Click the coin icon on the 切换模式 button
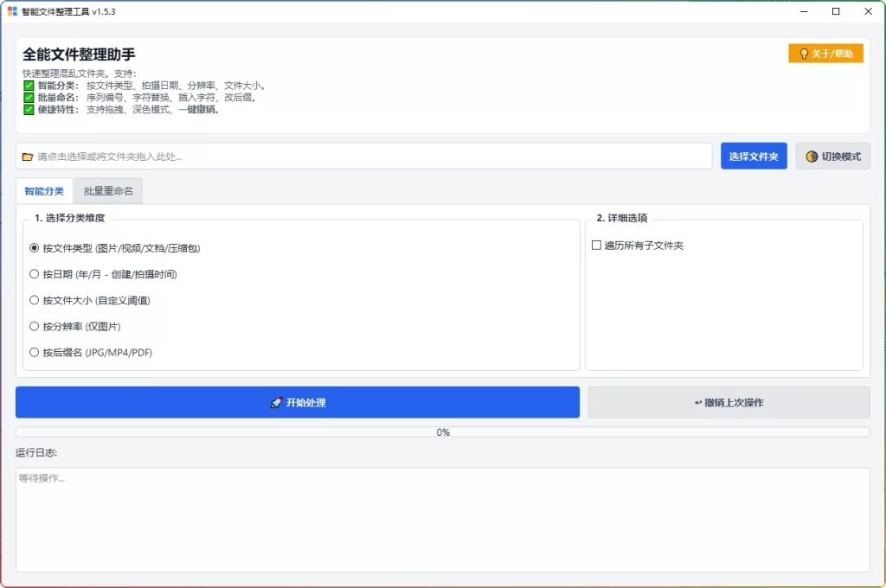 click(810, 156)
